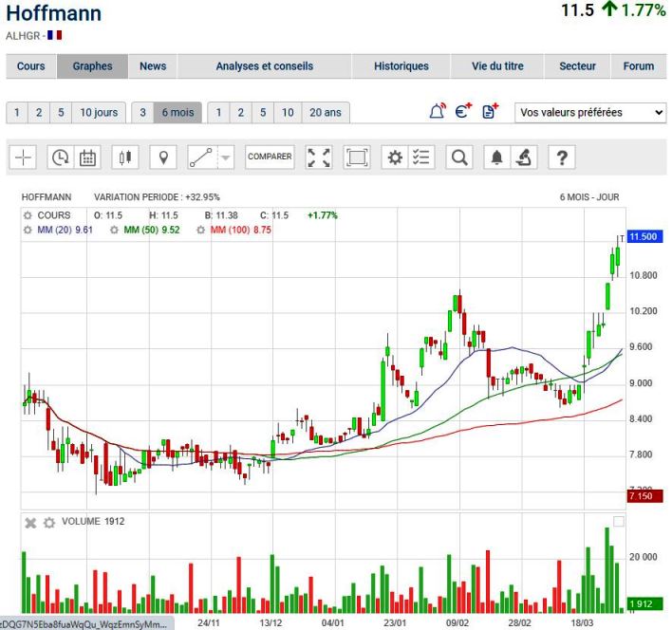Open the News tab
The height and width of the screenshot is (630, 672).
pyautogui.click(x=153, y=66)
